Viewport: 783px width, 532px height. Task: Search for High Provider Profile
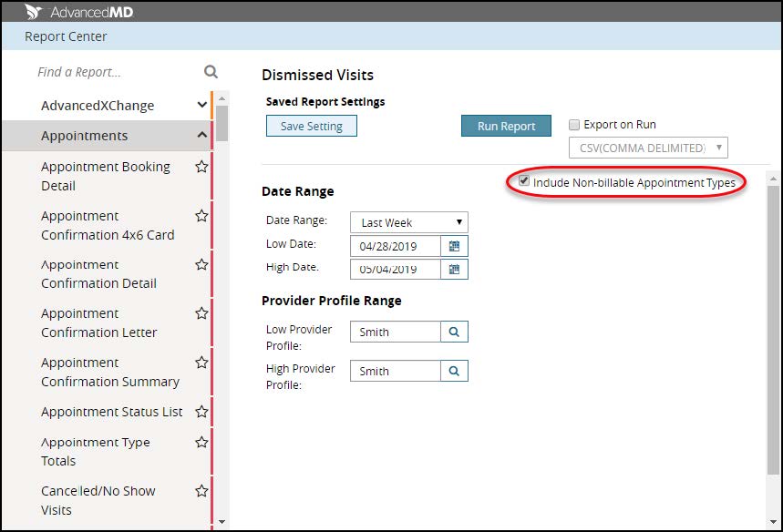point(454,371)
